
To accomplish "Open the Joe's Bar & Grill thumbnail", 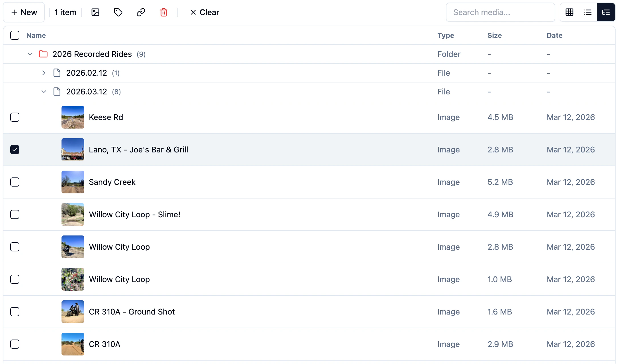I will pyautogui.click(x=73, y=150).
